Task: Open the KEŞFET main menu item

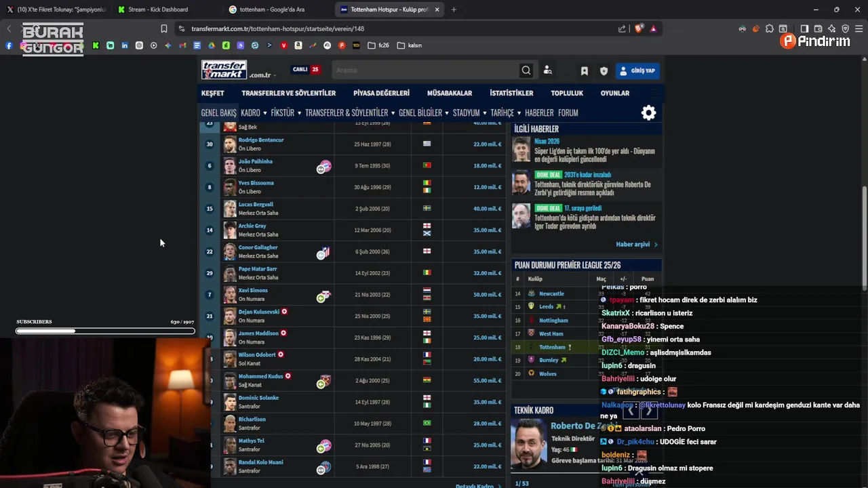Action: click(212, 93)
